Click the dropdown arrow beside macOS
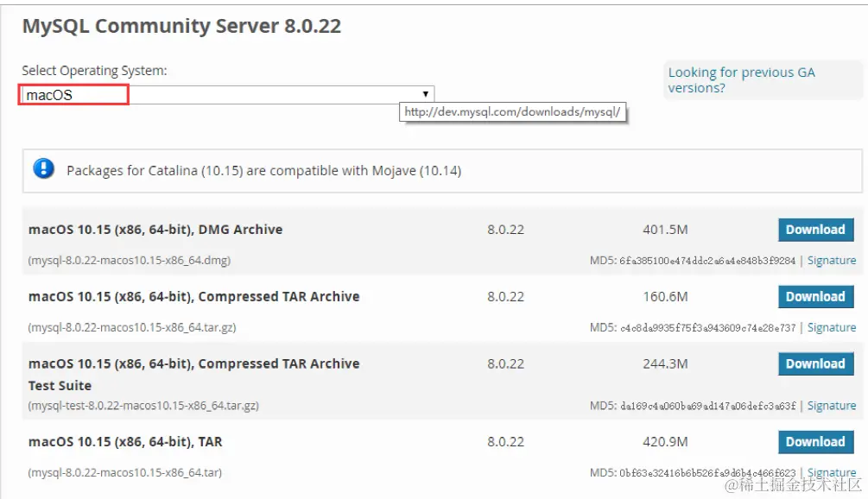This screenshot has height=499, width=868. click(x=425, y=95)
